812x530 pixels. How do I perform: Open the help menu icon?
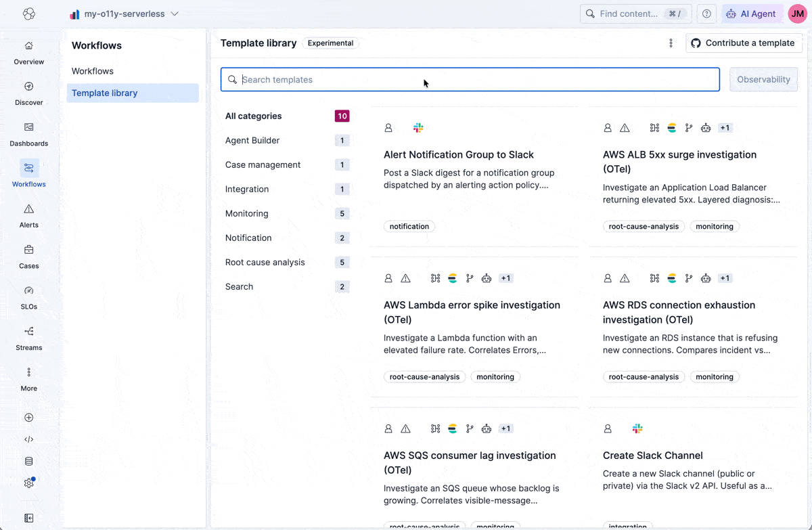point(706,14)
